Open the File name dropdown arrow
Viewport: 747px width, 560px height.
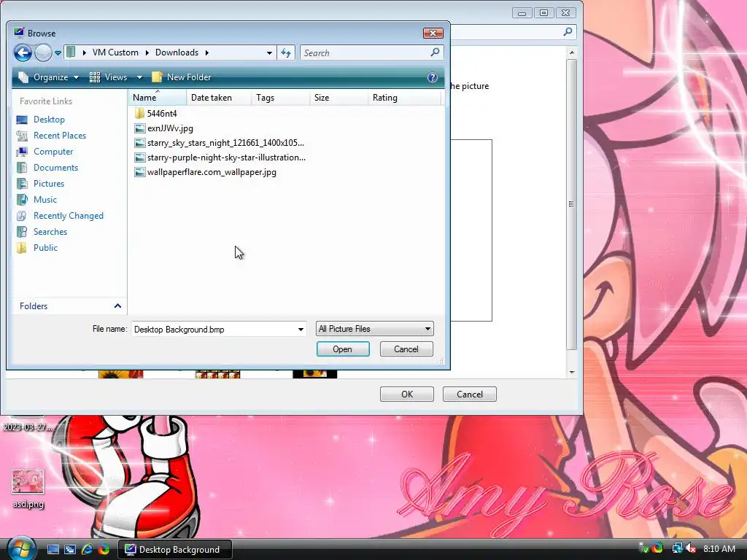pyautogui.click(x=301, y=330)
